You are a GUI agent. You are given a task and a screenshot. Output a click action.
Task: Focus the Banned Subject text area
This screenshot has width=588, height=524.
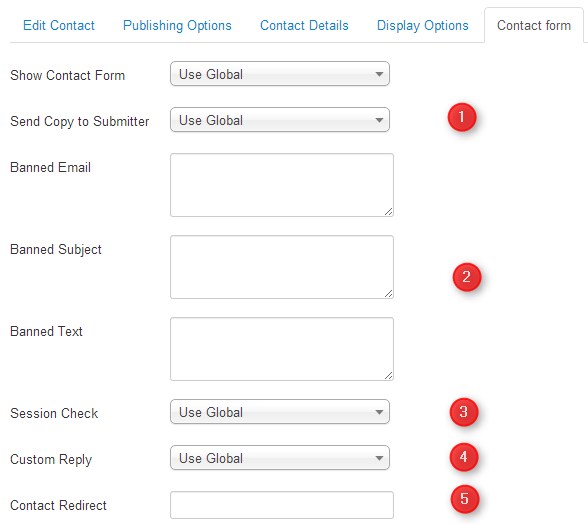point(282,267)
